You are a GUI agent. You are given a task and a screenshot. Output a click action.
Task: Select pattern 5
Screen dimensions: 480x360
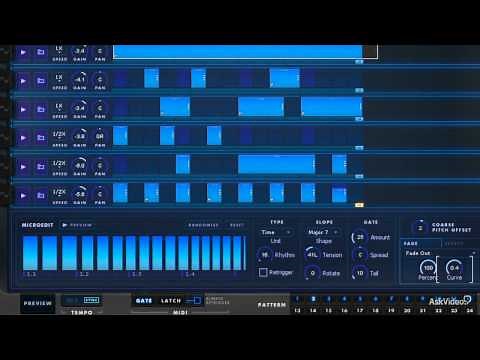[360, 299]
